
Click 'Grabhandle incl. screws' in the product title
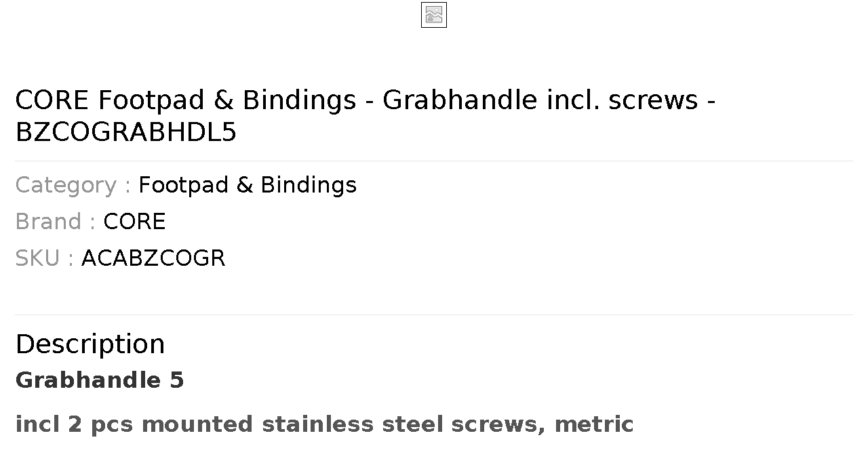(540, 100)
